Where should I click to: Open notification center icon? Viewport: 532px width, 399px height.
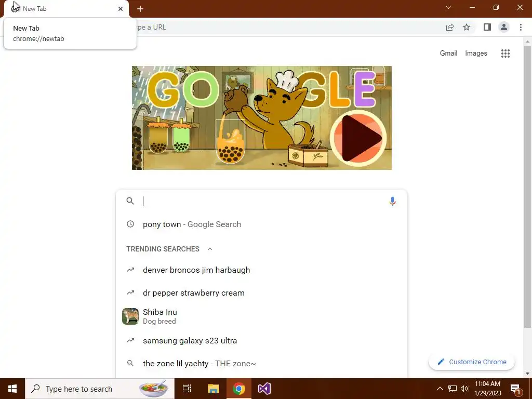tap(515, 389)
